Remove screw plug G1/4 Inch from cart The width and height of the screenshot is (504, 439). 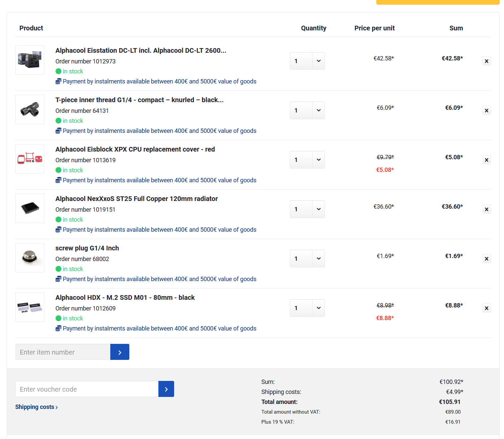click(487, 259)
